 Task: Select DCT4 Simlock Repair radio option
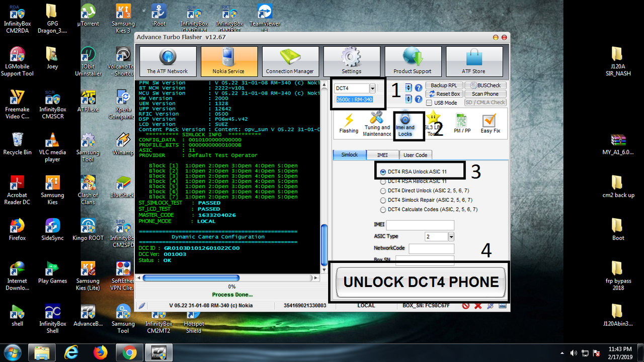(426, 200)
